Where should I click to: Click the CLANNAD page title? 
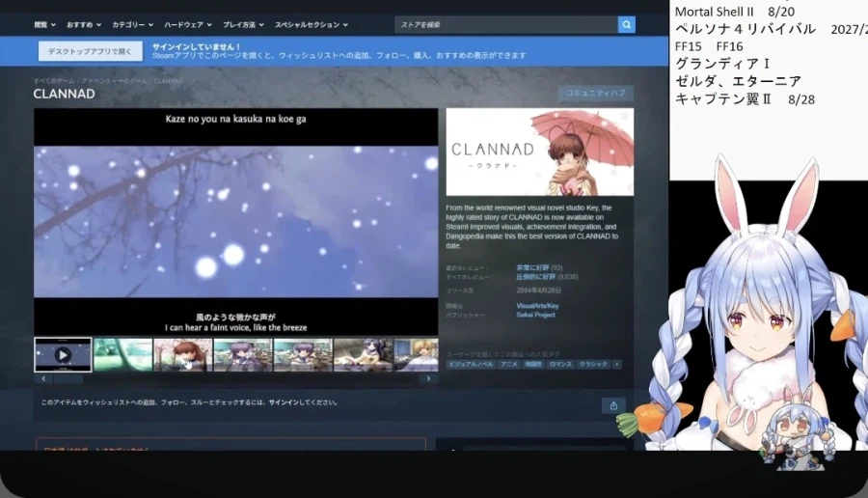click(64, 94)
